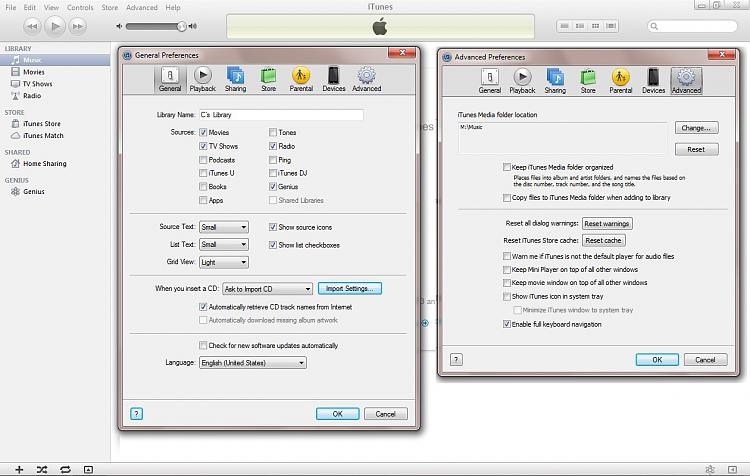Open Store tab in General Preferences
This screenshot has width=750, height=476.
[268, 79]
